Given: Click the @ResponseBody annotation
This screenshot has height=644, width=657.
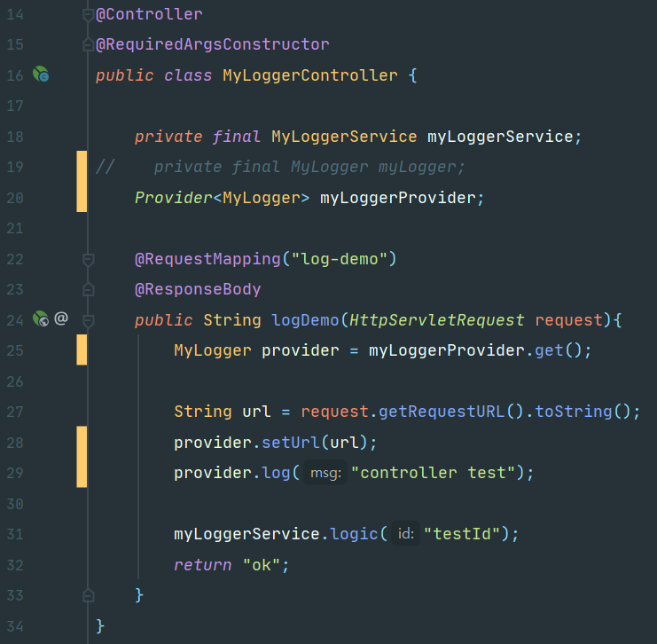Looking at the screenshot, I should point(198,289).
